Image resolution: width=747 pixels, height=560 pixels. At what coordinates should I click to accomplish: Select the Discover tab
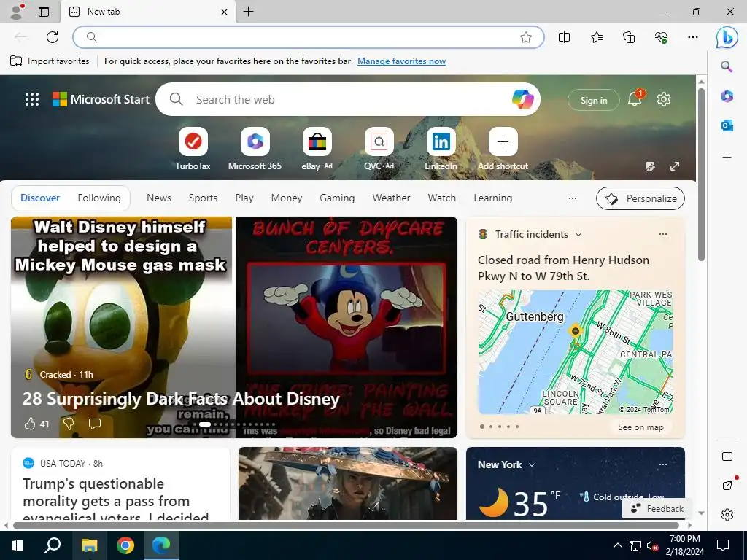pos(40,198)
